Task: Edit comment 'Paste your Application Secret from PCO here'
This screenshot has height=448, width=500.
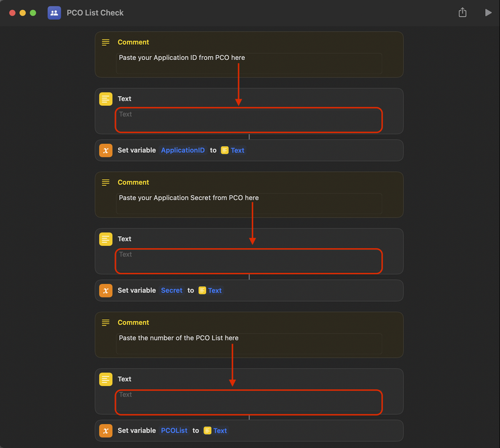Action: pyautogui.click(x=249, y=204)
